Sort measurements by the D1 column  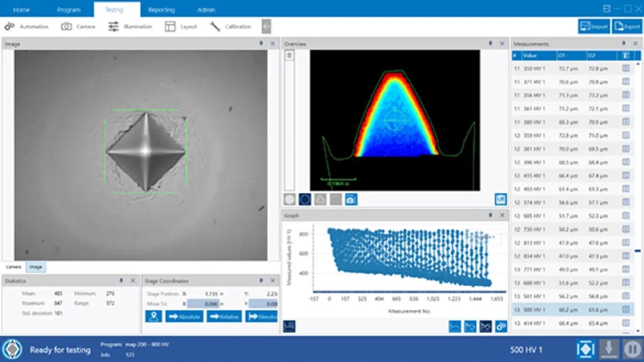[571, 55]
